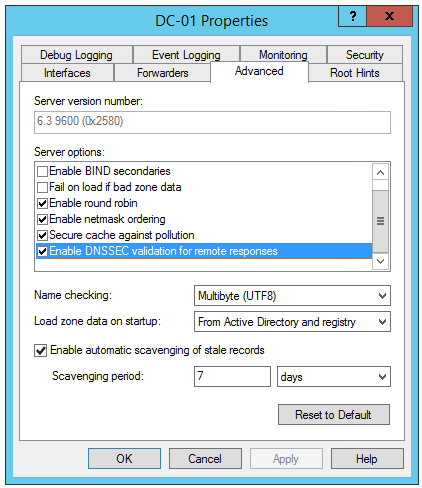Confirm with the OK button
The width and height of the screenshot is (422, 488).
click(124, 459)
